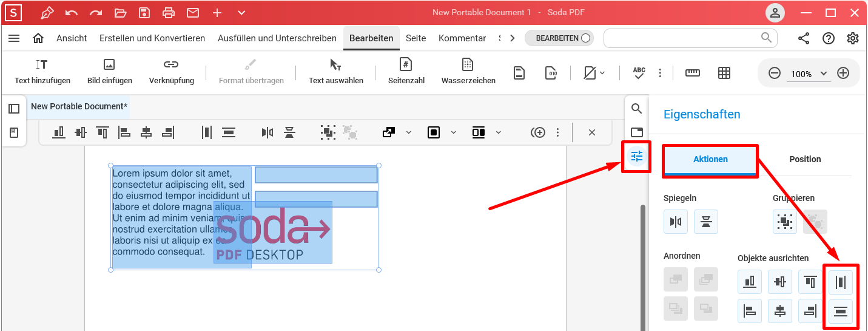The image size is (868, 331).
Task: Align vertical centers under Objekte ausrichten
Action: click(x=780, y=282)
